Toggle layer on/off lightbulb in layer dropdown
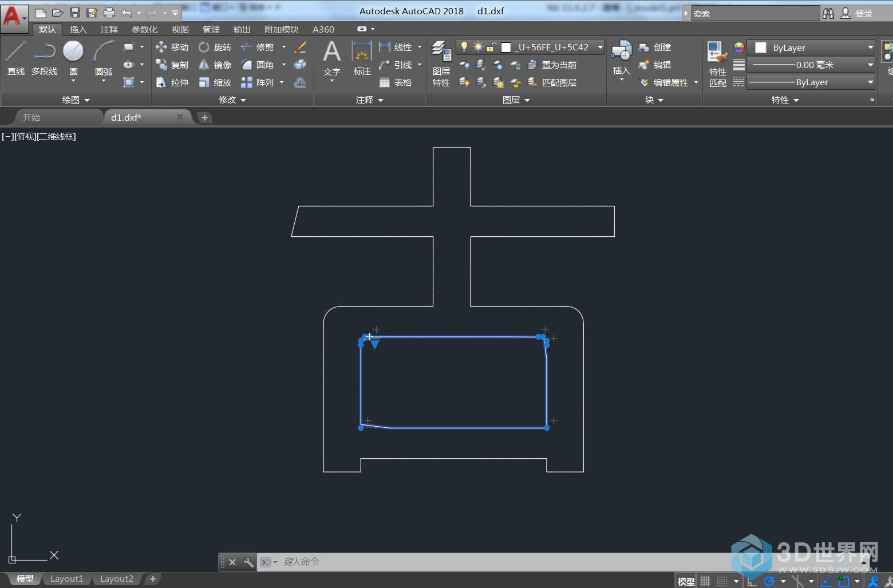Screen dimensions: 893x588 point(464,47)
